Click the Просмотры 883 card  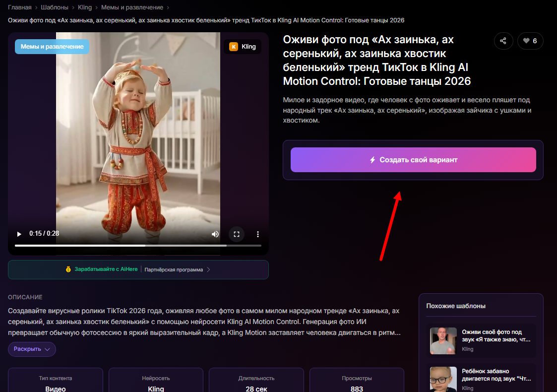[x=357, y=380]
